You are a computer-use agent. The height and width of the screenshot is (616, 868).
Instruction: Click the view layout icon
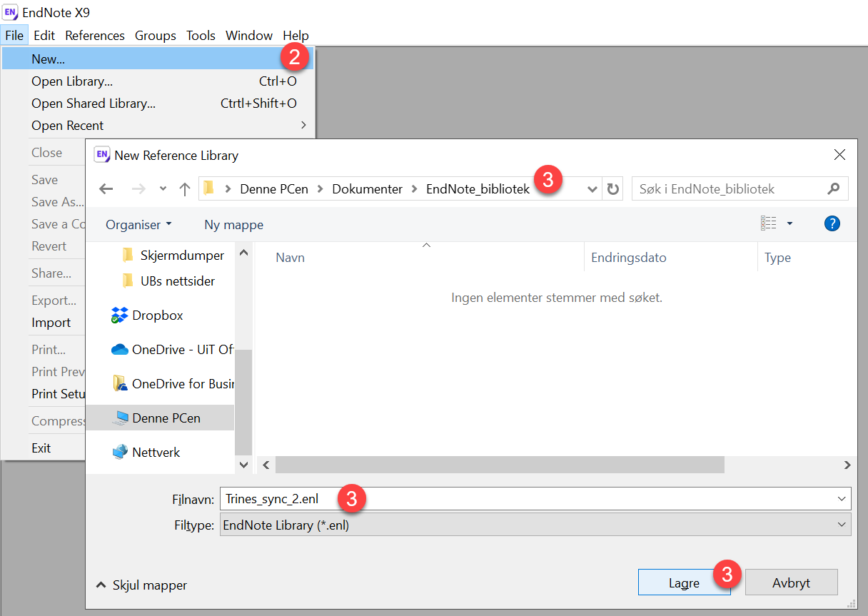[769, 224]
